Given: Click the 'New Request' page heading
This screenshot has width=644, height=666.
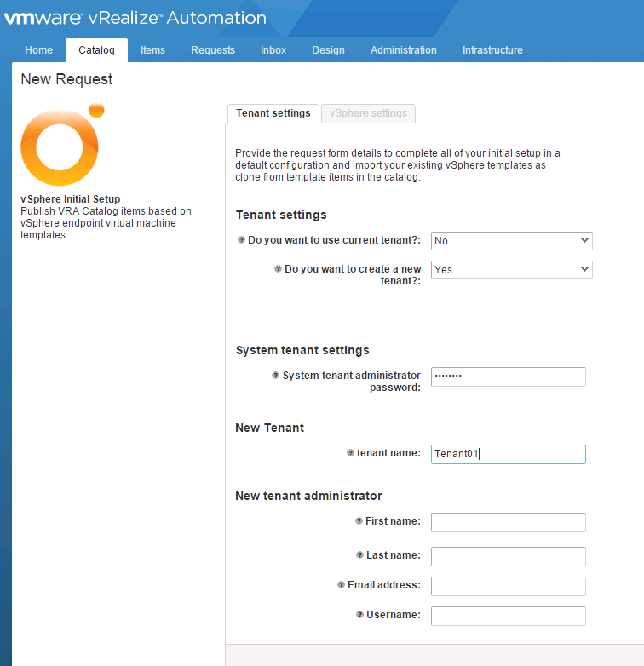Looking at the screenshot, I should [66, 79].
